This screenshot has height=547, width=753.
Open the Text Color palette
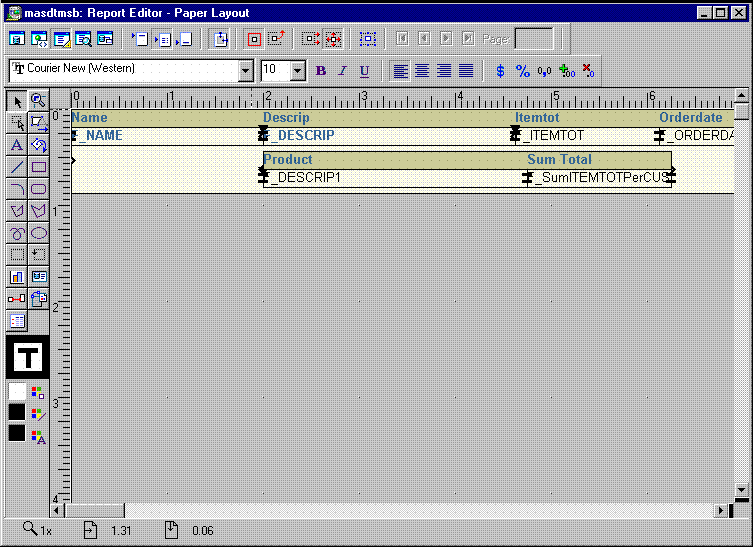(x=38, y=437)
